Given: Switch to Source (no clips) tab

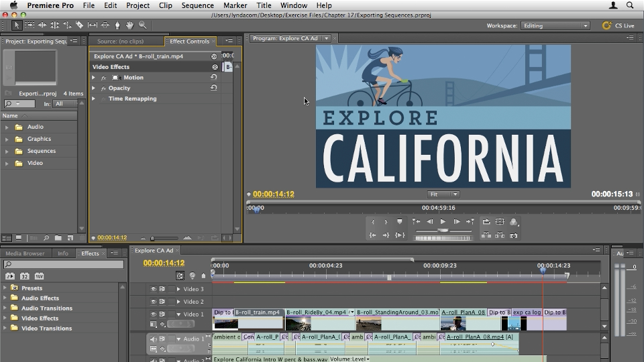Looking at the screenshot, I should 120,41.
